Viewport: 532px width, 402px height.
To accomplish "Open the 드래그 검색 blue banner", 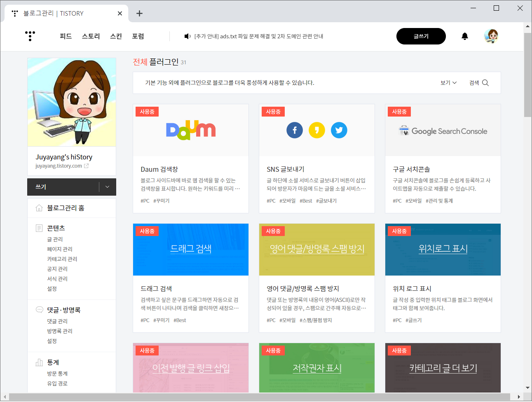I will (191, 250).
